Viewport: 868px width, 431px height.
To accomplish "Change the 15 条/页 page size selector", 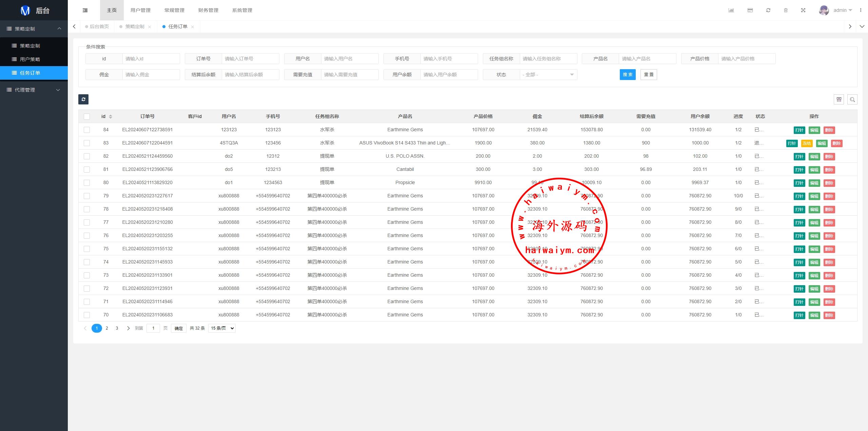I will [x=222, y=328].
